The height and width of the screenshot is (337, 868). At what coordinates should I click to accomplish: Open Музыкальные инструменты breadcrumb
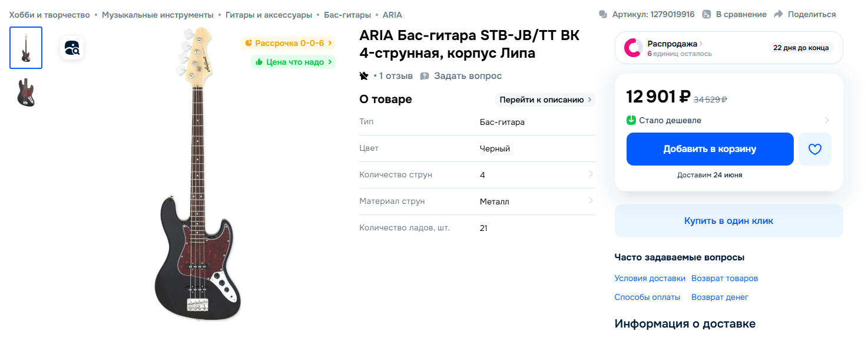(x=158, y=14)
